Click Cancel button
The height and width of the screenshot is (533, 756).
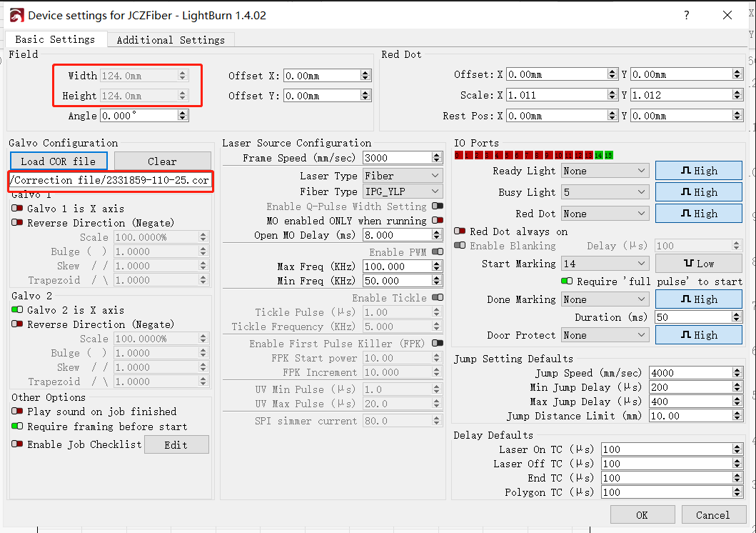tap(713, 514)
